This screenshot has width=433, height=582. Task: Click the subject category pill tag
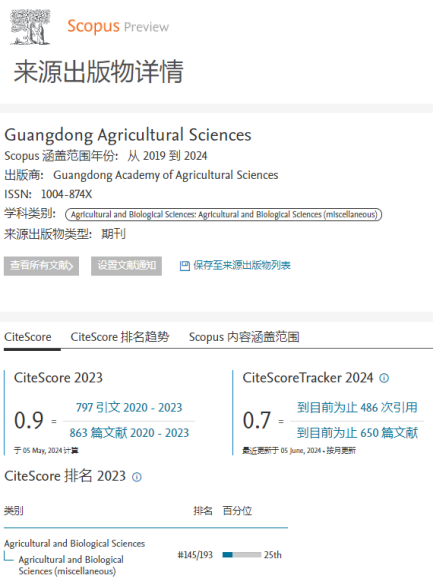coord(223,215)
